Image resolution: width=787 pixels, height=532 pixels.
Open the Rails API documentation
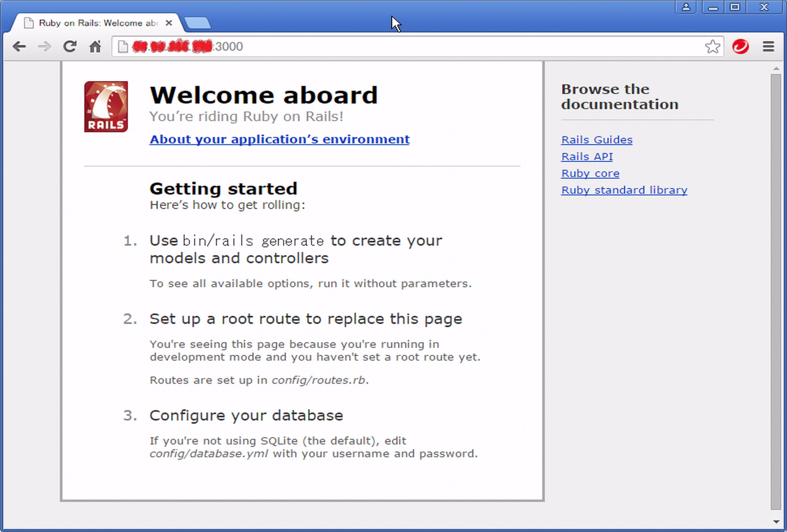587,156
